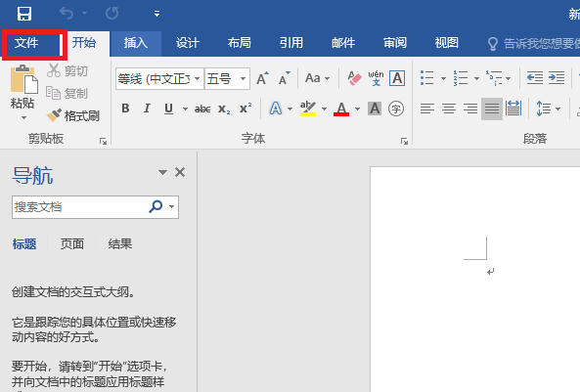Select the 邮件 tab
The height and width of the screenshot is (392, 580).
[343, 43]
